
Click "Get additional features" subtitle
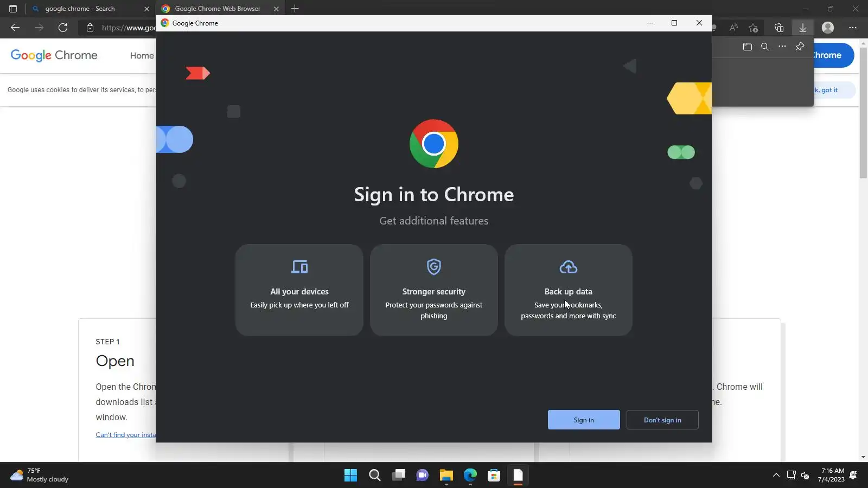pyautogui.click(x=434, y=221)
